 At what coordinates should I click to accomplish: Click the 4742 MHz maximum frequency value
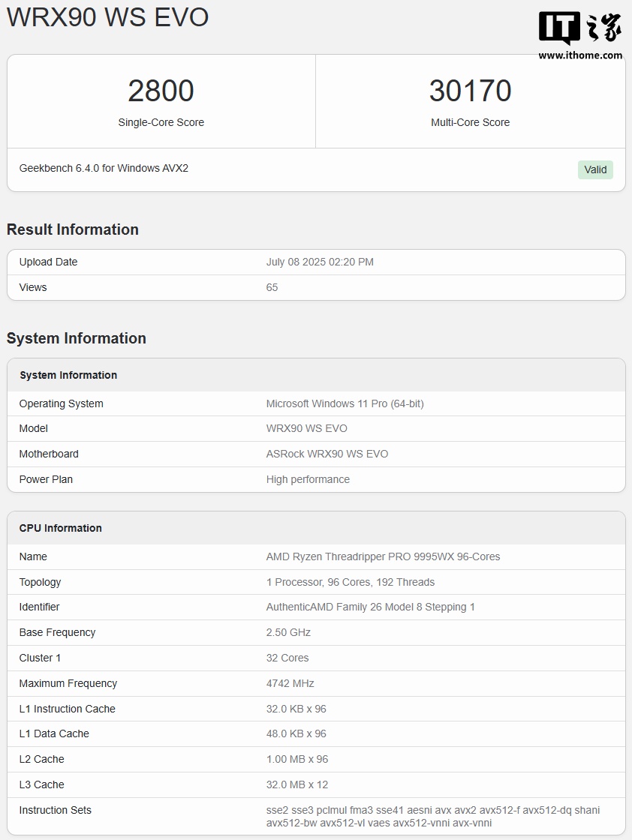click(x=290, y=683)
